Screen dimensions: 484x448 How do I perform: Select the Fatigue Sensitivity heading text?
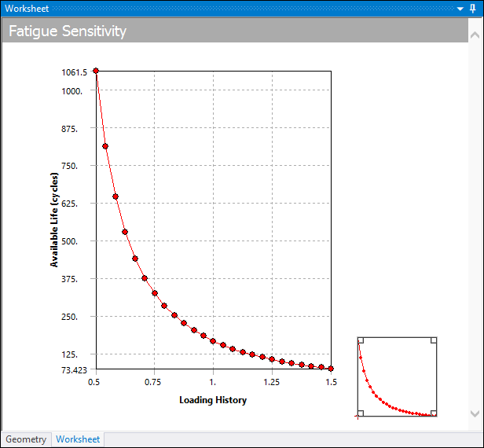[68, 31]
